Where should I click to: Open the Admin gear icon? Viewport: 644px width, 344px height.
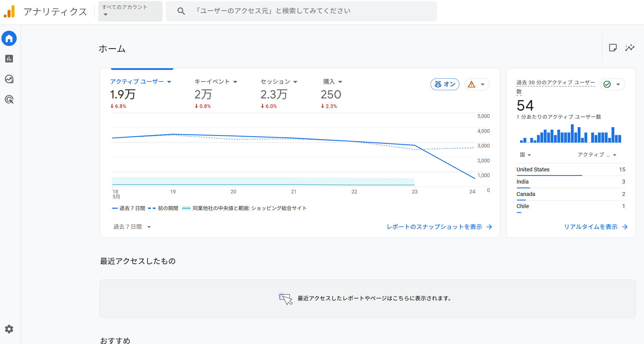click(x=9, y=329)
